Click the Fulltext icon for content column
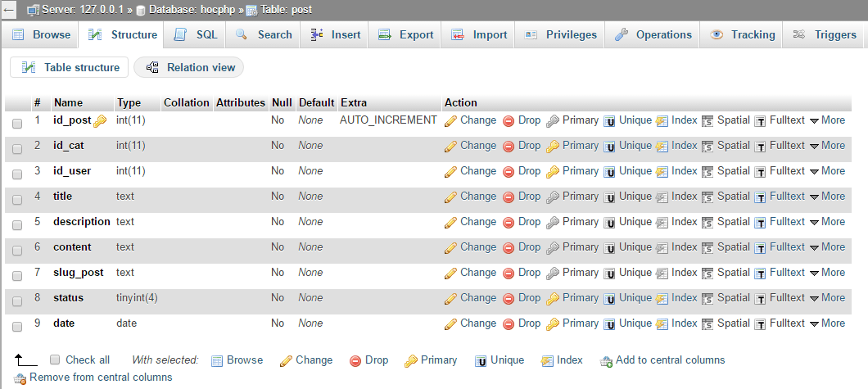 coord(760,248)
